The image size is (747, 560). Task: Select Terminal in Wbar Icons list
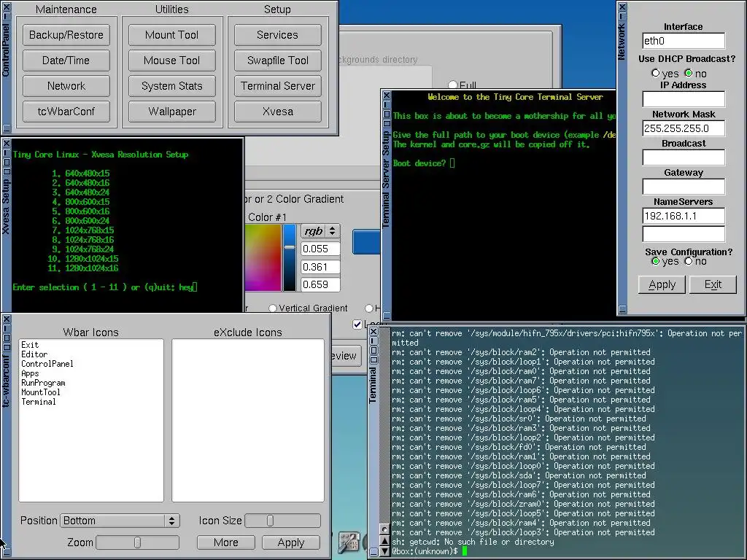pos(39,402)
